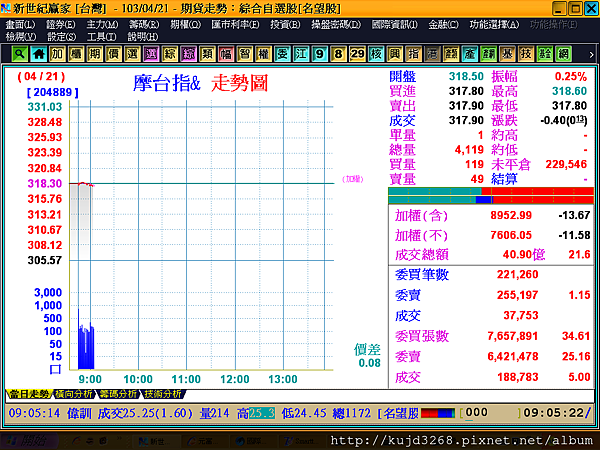Viewport: 600px width, 450px height.
Task: Open the 工具(T) menu
Action: [101, 37]
